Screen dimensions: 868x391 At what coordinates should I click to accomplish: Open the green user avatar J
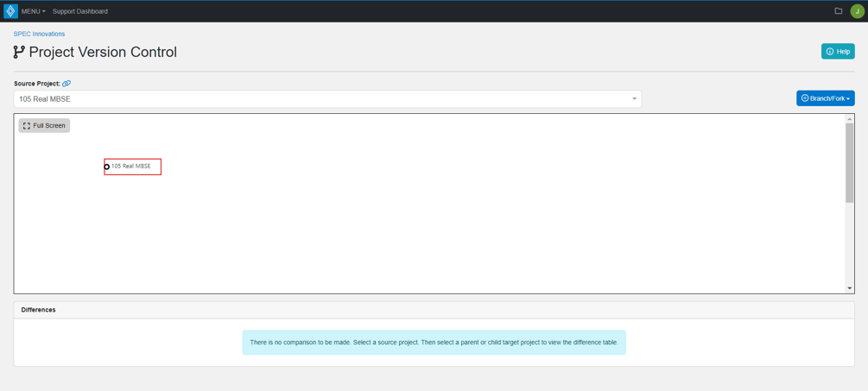(857, 11)
